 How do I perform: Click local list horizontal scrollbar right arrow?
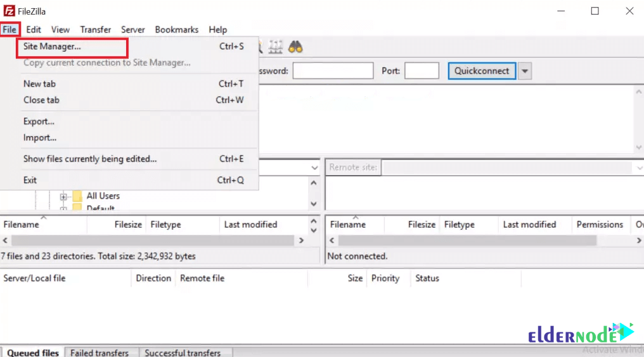point(301,241)
